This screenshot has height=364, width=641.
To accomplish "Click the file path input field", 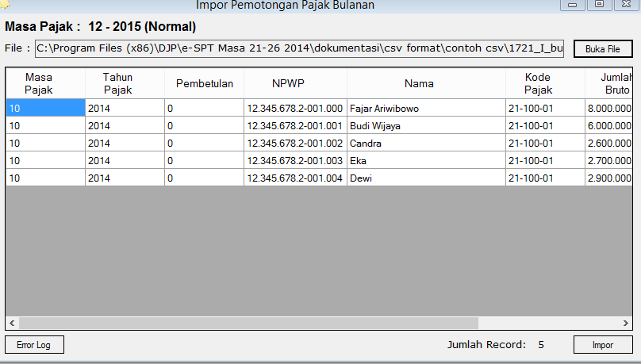I will tap(299, 48).
